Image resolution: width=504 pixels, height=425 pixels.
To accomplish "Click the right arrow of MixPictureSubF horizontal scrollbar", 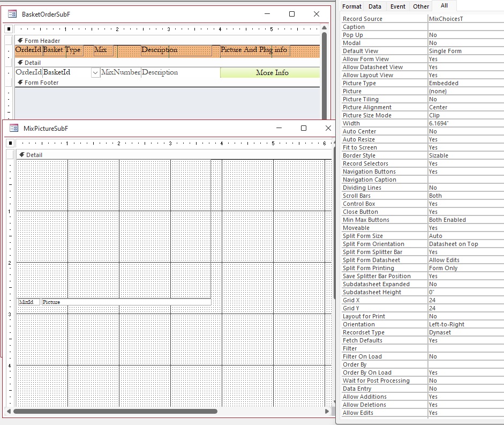I will [327, 412].
